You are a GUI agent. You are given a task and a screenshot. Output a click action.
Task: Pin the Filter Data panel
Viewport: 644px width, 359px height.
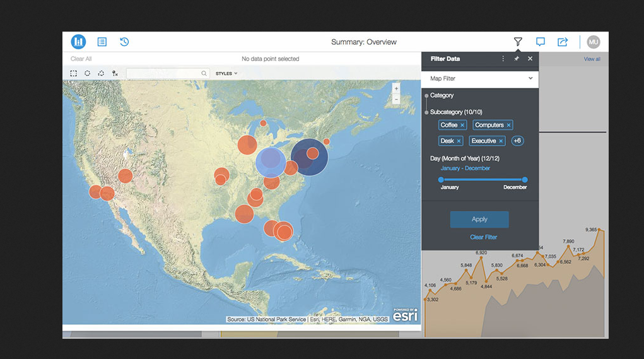pos(517,59)
